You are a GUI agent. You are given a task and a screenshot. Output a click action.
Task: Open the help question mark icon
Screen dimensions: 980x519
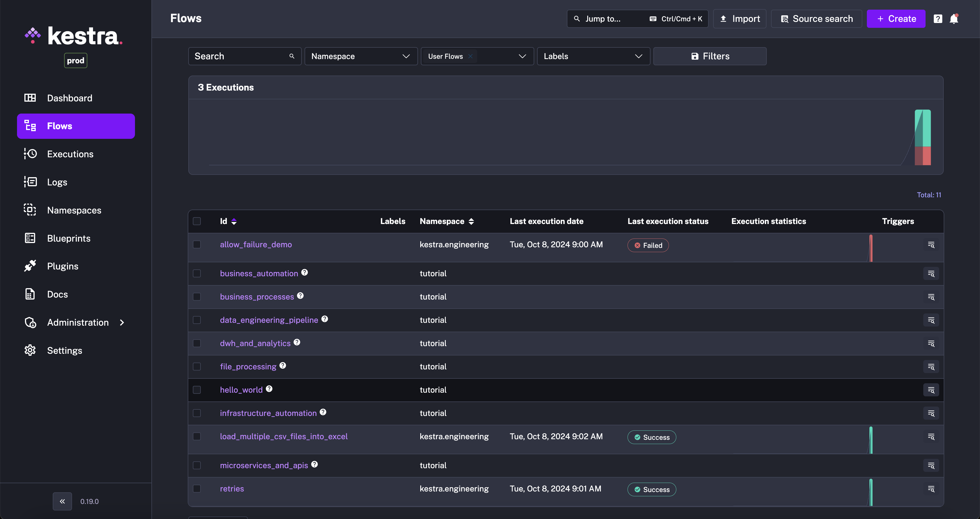938,19
